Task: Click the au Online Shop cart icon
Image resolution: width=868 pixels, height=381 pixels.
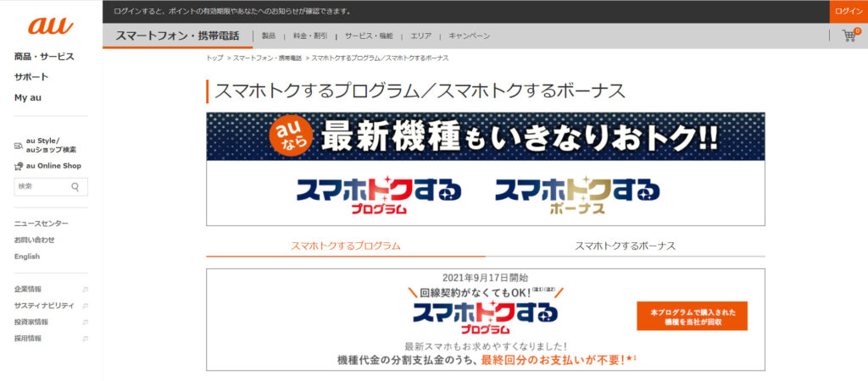Action: pyautogui.click(x=19, y=166)
